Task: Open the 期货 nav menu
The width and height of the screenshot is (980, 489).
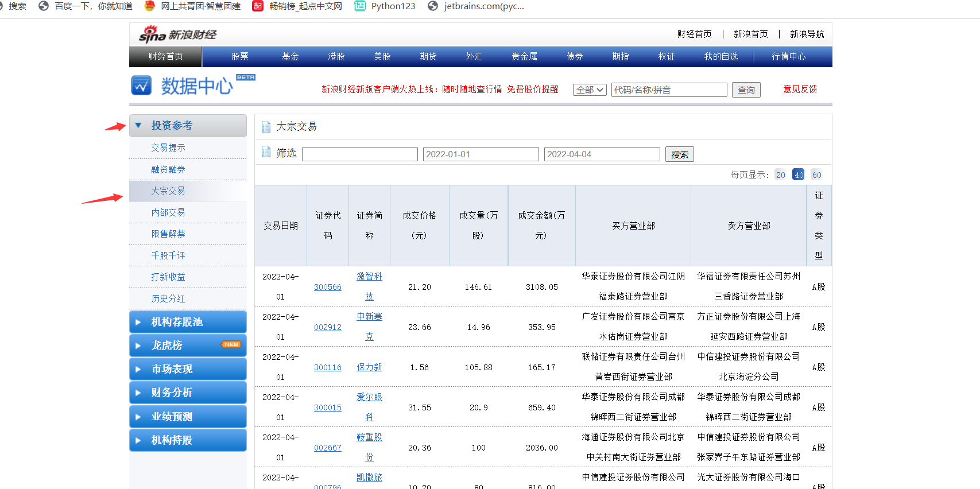Action: [428, 57]
